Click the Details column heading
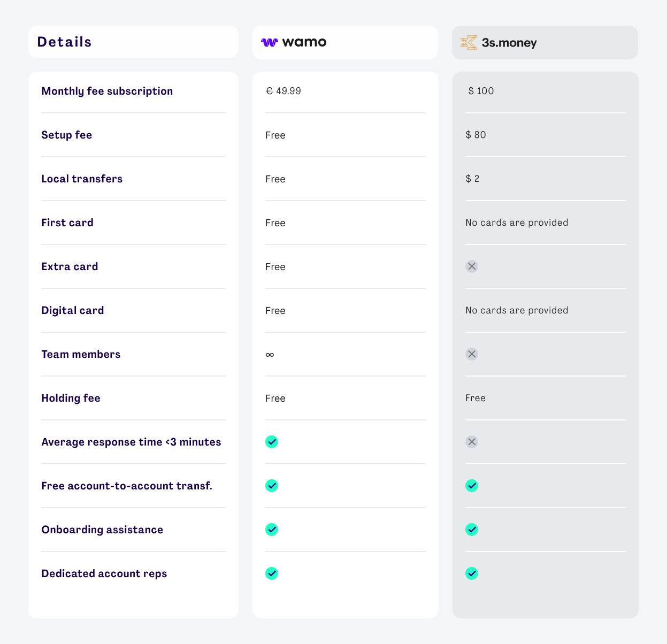The width and height of the screenshot is (667, 644). (x=64, y=42)
